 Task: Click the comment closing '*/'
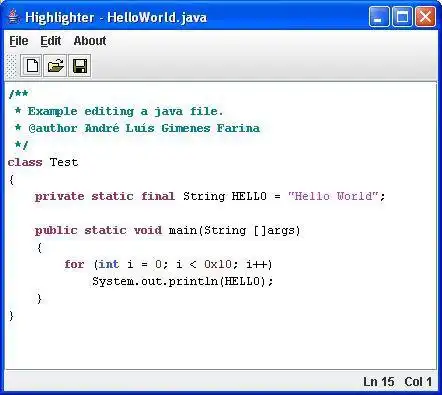click(x=21, y=145)
